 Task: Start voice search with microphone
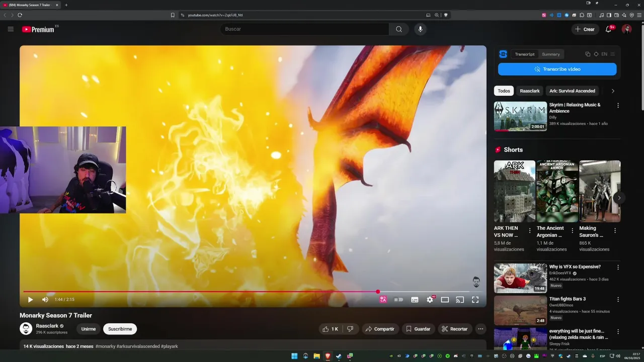(421, 29)
